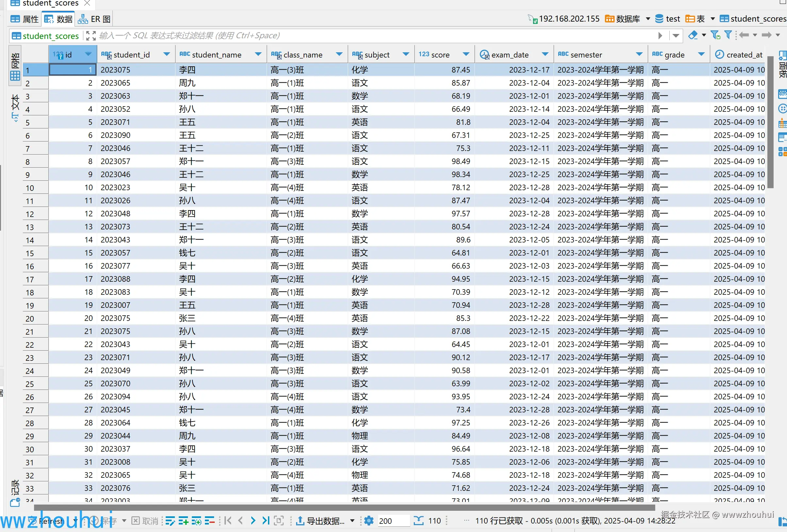Click the vertical scrollbar at right of grid
This screenshot has width=787, height=532.
coord(770,122)
